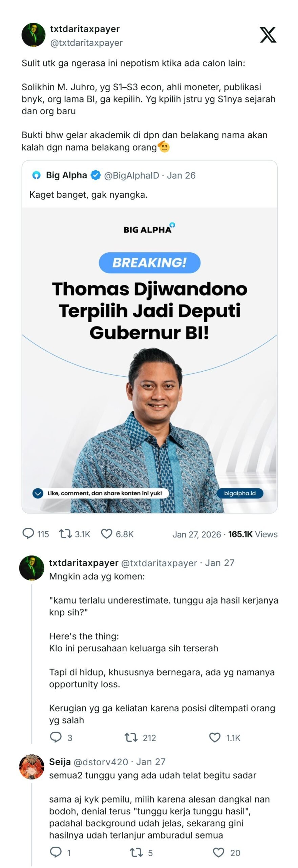Open txtdaritaxpayer profile avatar at top

pos(34,35)
